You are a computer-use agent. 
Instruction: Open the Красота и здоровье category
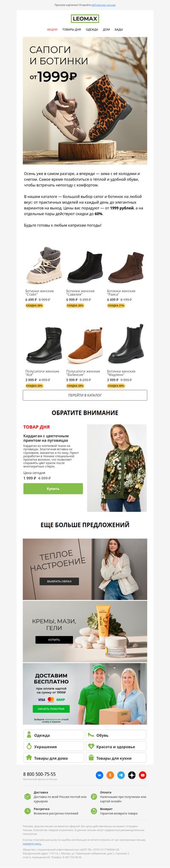coord(116,746)
